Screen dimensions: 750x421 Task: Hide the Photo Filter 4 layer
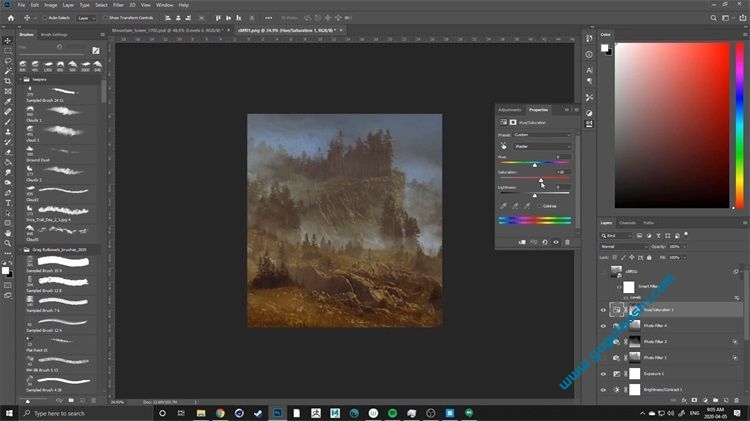[603, 326]
